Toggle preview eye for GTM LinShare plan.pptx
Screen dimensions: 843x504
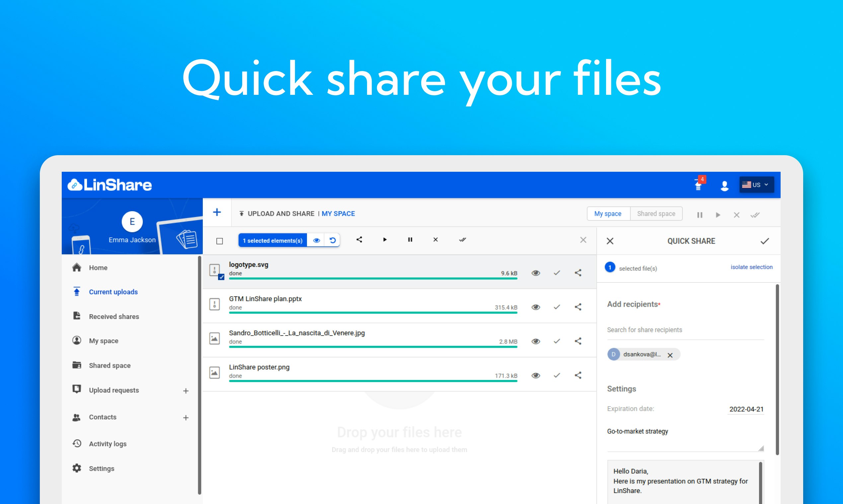tap(536, 307)
